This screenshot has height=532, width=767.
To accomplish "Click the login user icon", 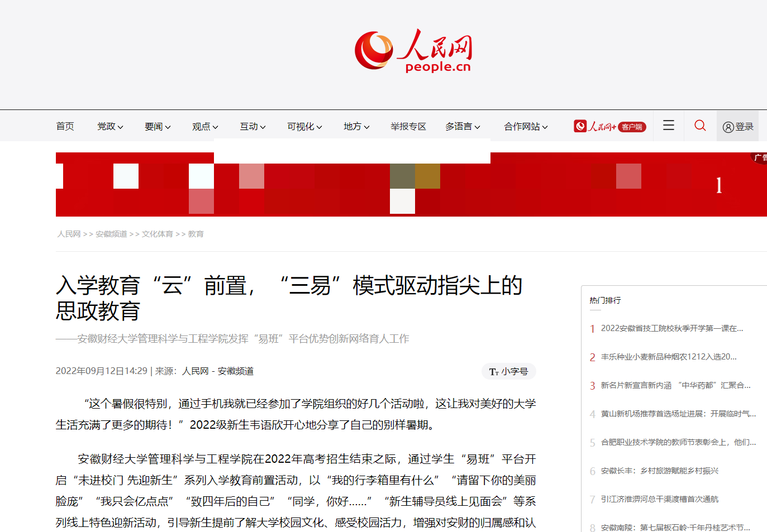I will point(728,127).
